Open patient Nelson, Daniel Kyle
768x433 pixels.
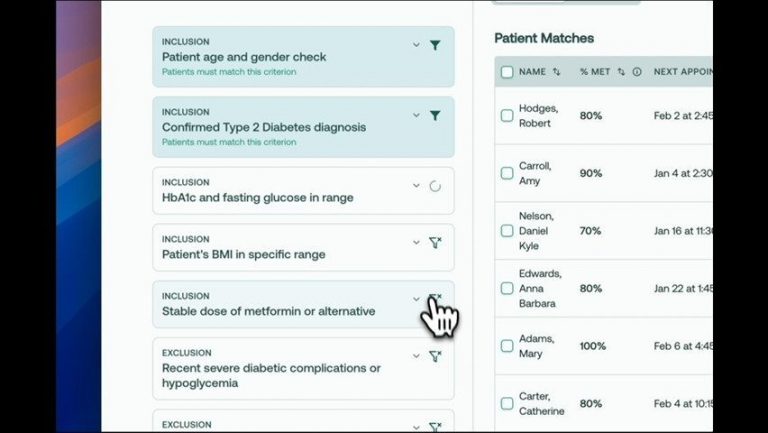536,231
